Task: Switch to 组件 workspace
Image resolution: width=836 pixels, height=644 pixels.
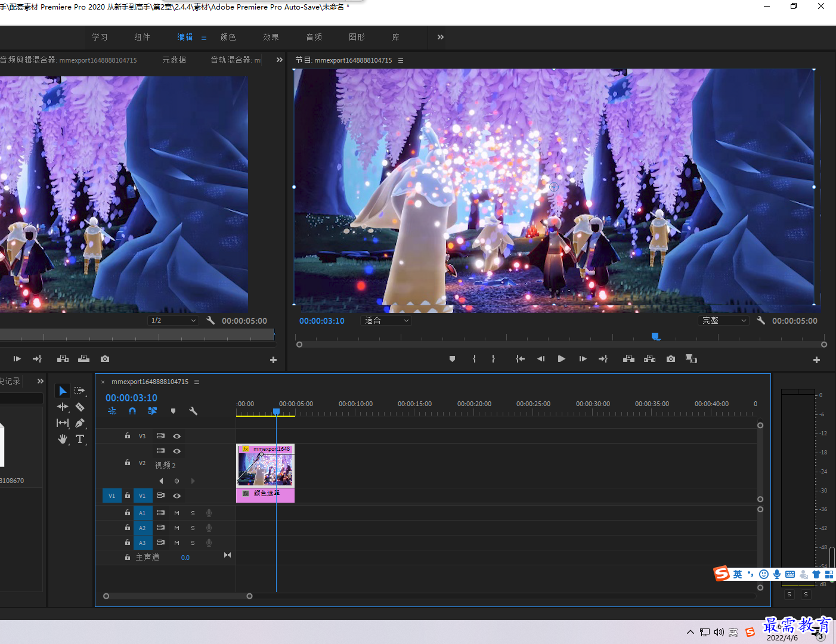Action: pos(142,37)
